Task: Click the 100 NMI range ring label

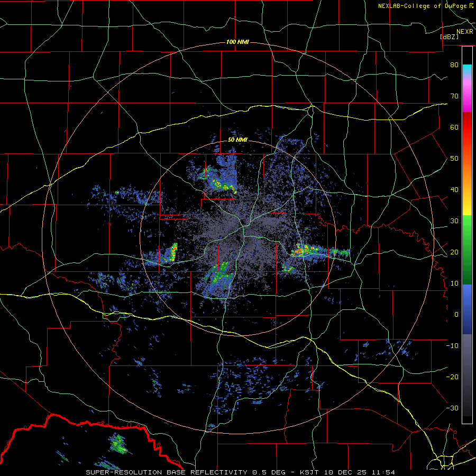Action: coord(237,42)
